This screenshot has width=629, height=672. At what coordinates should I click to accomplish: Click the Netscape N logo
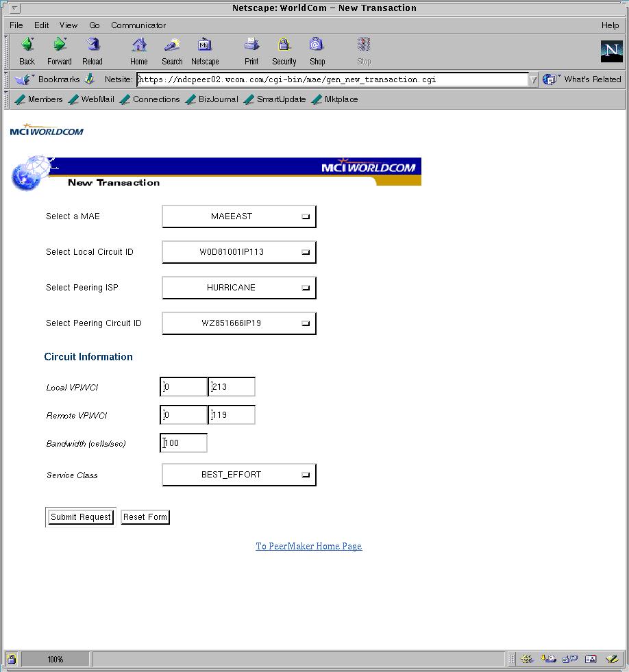611,51
